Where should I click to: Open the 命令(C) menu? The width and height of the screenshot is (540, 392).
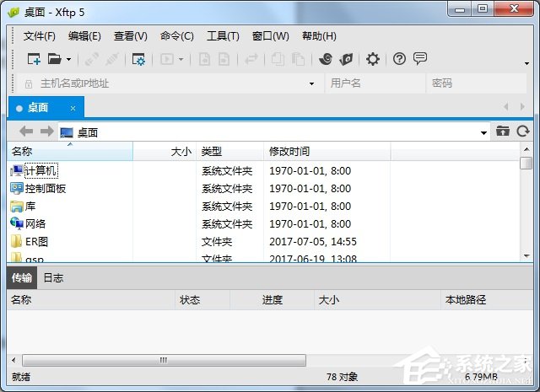click(176, 35)
